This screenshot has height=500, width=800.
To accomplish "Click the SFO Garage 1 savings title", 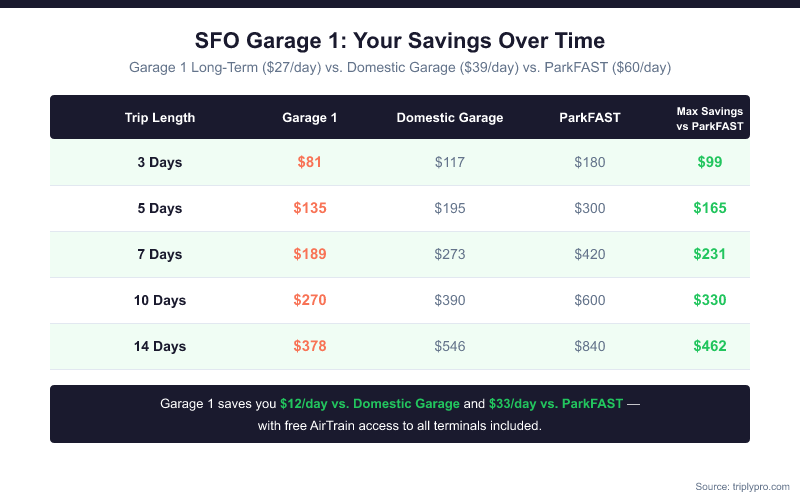I will (400, 41).
